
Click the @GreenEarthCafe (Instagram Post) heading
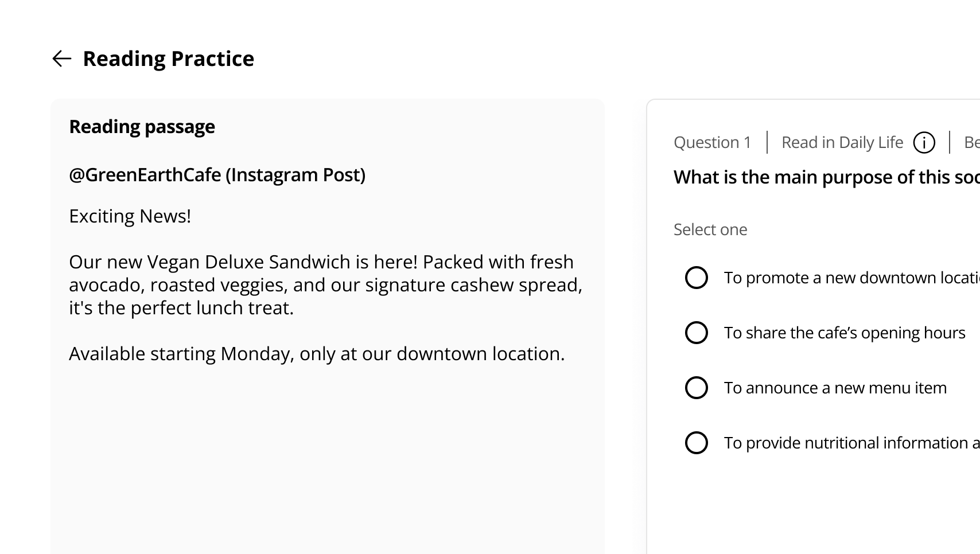tap(217, 175)
